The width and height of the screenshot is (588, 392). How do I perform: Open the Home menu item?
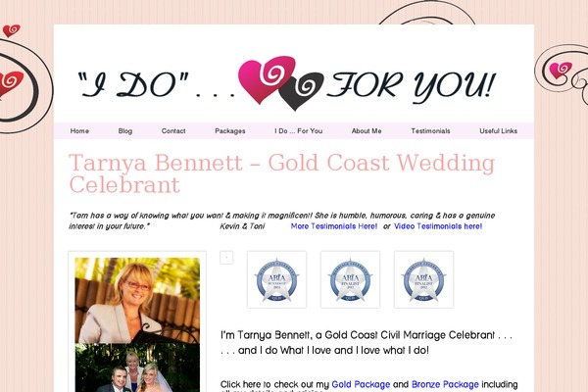pyautogui.click(x=79, y=131)
